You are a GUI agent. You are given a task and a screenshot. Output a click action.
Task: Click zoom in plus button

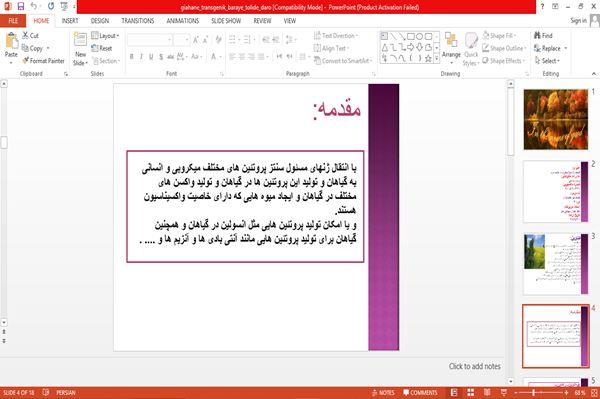pyautogui.click(x=566, y=392)
